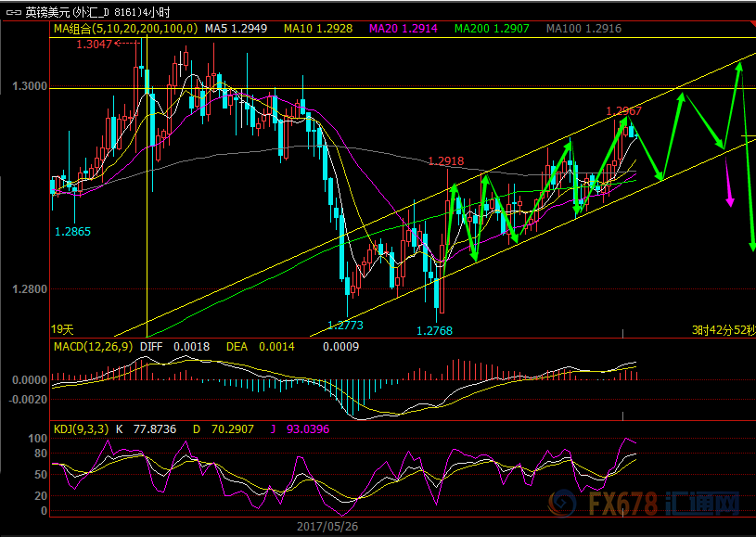The height and width of the screenshot is (537, 756).
Task: Click the 3时42分52秒 countdown timer
Action: [x=724, y=330]
